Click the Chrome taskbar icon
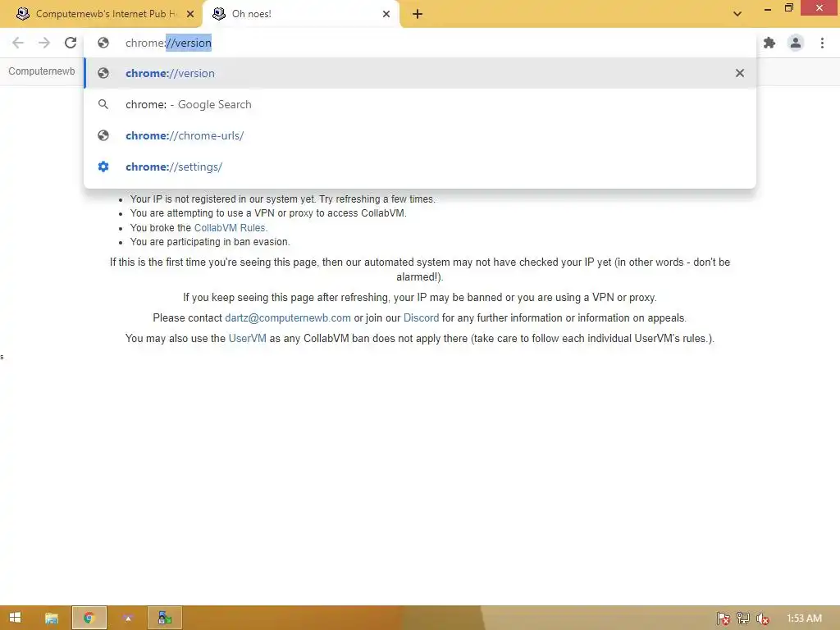This screenshot has height=630, width=840. [89, 618]
